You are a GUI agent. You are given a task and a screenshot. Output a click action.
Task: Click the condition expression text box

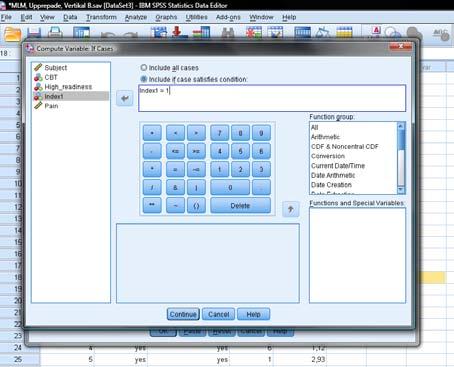(x=272, y=98)
